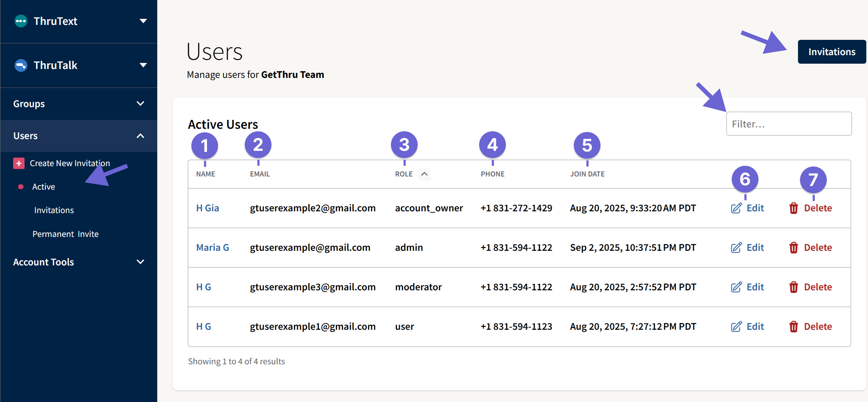Click the Edit pencil for the moderator row

(736, 287)
